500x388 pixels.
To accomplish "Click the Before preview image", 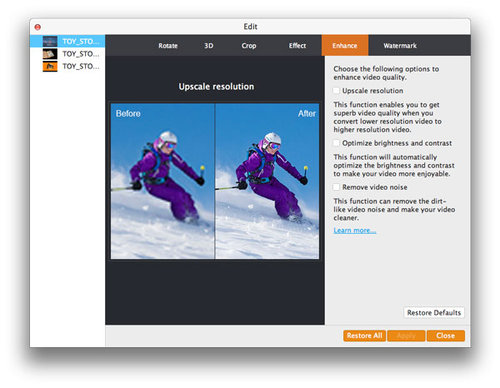I will point(163,181).
